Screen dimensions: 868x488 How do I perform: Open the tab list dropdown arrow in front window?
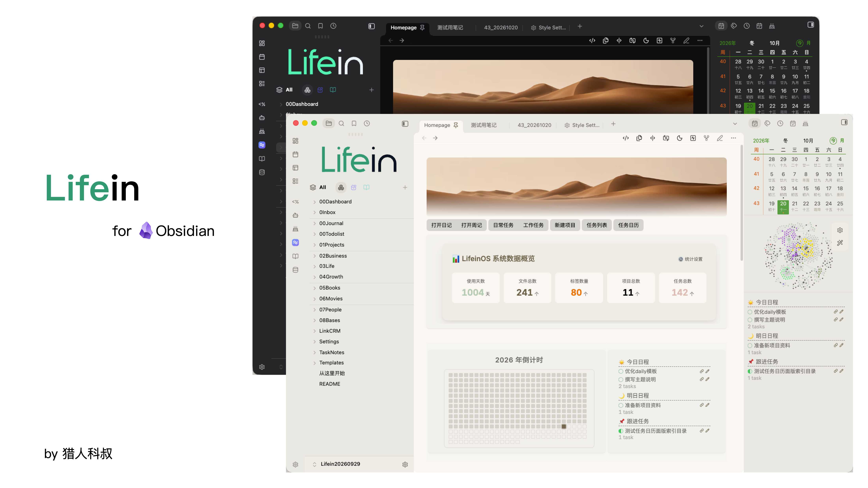click(735, 124)
